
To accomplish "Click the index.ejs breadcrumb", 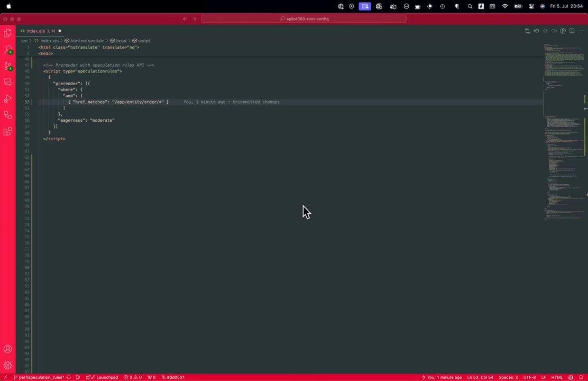I will 49,41.
